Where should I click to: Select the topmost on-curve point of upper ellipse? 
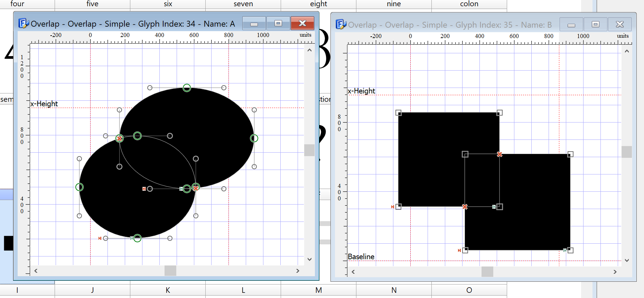187,88
